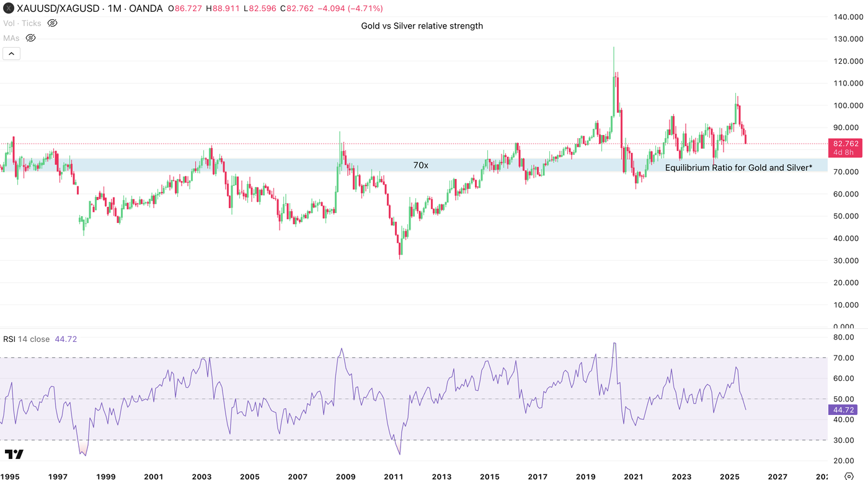Collapse the indicator legend with chevron button
The height and width of the screenshot is (480, 868).
[x=11, y=54]
